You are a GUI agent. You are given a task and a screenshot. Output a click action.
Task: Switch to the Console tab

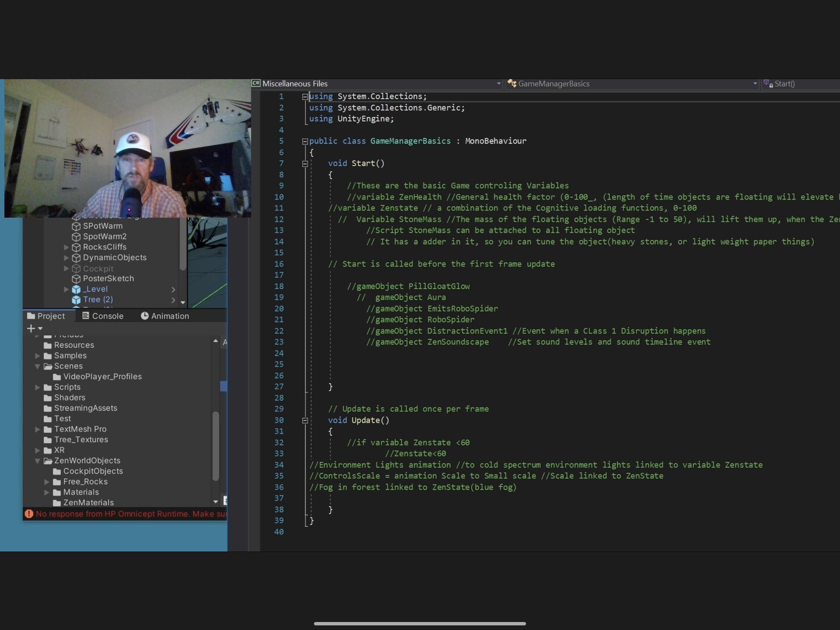[103, 316]
